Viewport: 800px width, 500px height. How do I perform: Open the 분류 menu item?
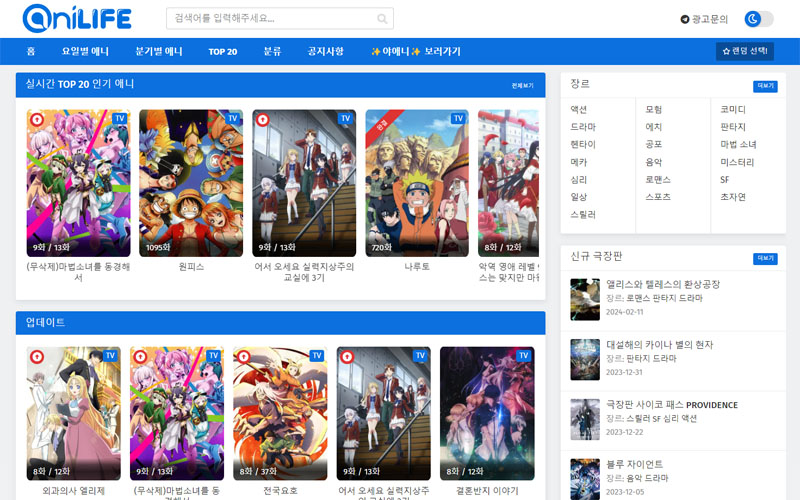pos(272,51)
